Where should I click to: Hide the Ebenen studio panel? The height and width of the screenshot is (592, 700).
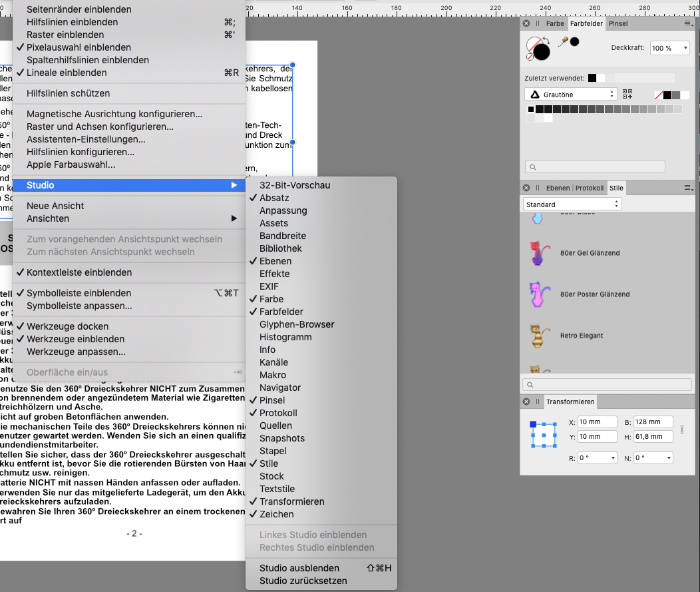click(x=275, y=262)
